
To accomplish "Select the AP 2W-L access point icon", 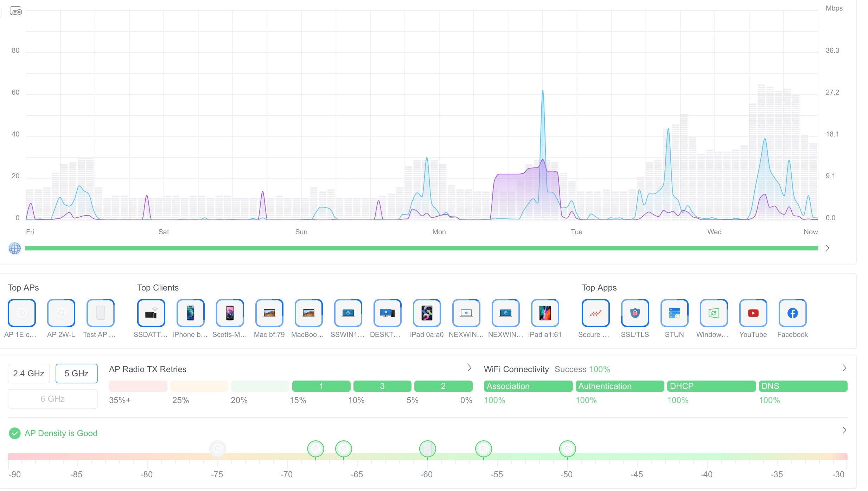I will coord(61,313).
